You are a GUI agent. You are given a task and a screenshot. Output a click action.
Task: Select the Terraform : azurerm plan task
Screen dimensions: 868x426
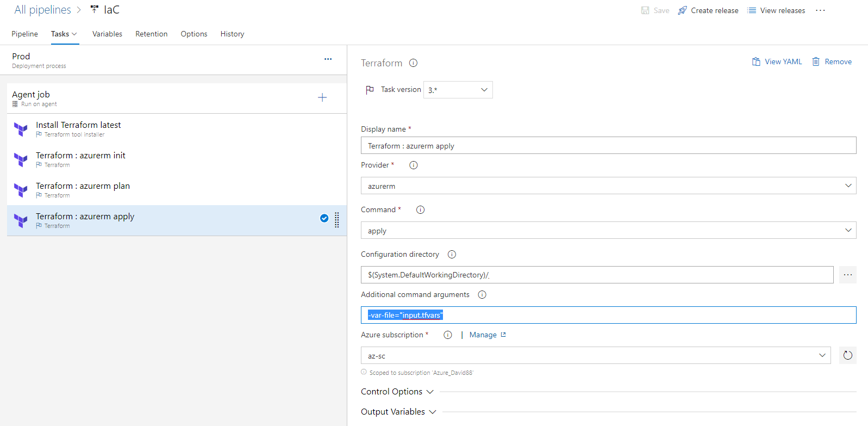(x=177, y=190)
